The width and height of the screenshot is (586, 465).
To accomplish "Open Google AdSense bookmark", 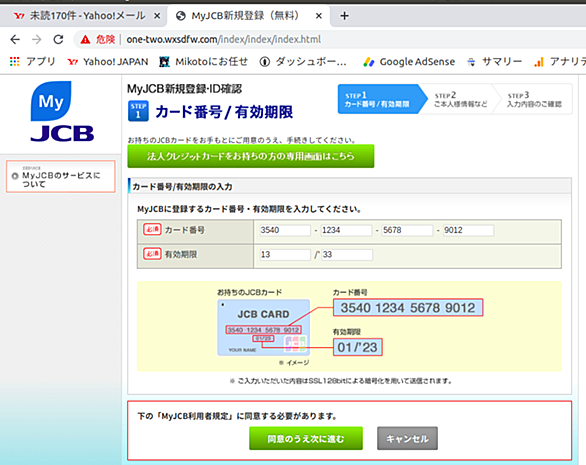I will (x=409, y=61).
